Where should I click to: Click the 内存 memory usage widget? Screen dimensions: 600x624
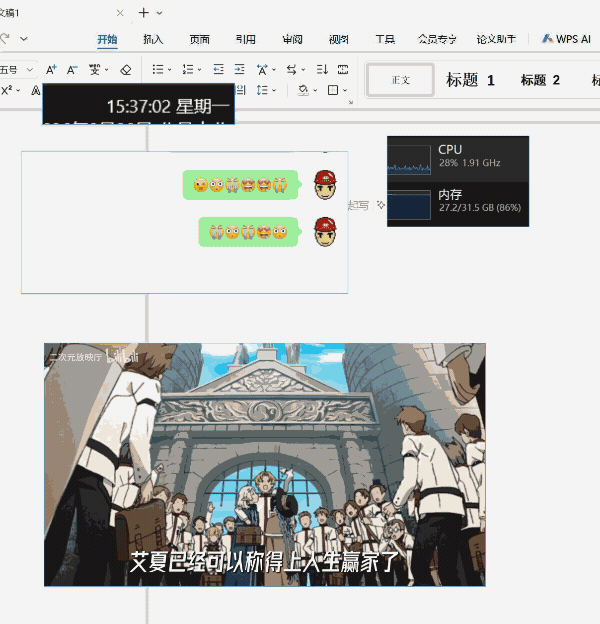pos(458,204)
